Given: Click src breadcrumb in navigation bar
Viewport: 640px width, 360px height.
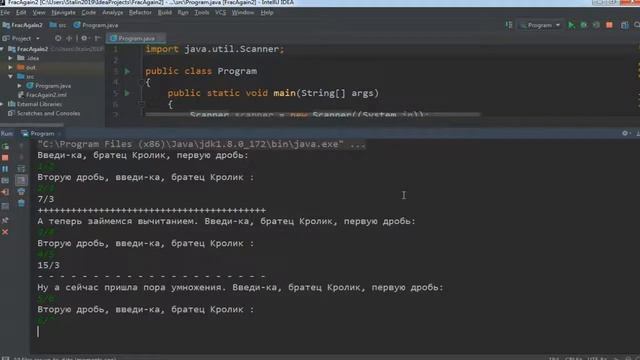Looking at the screenshot, I should click(58, 25).
